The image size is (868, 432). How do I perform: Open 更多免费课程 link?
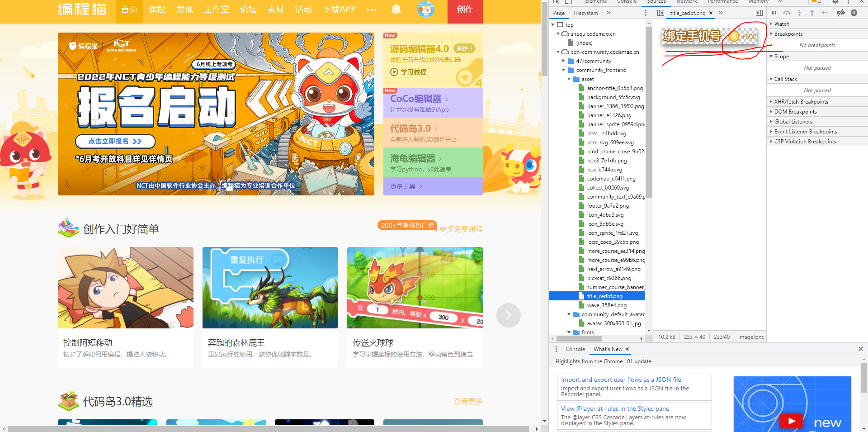tap(461, 229)
